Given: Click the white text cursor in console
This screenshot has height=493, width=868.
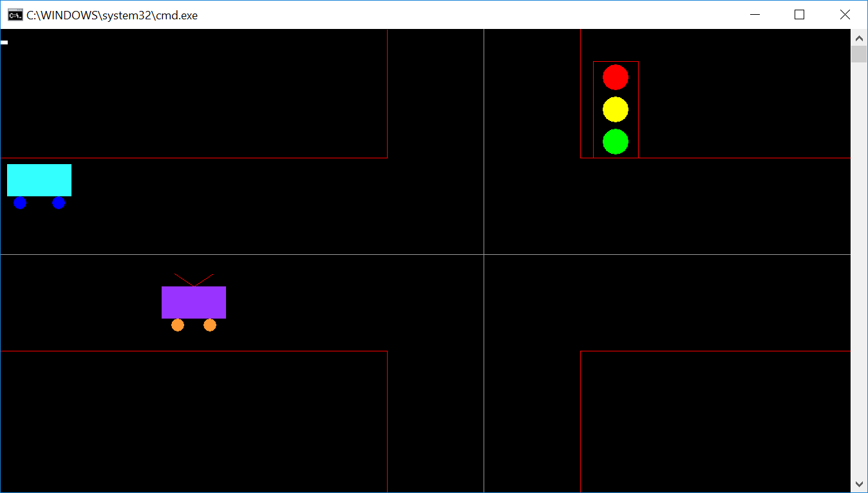Looking at the screenshot, I should 5,42.
